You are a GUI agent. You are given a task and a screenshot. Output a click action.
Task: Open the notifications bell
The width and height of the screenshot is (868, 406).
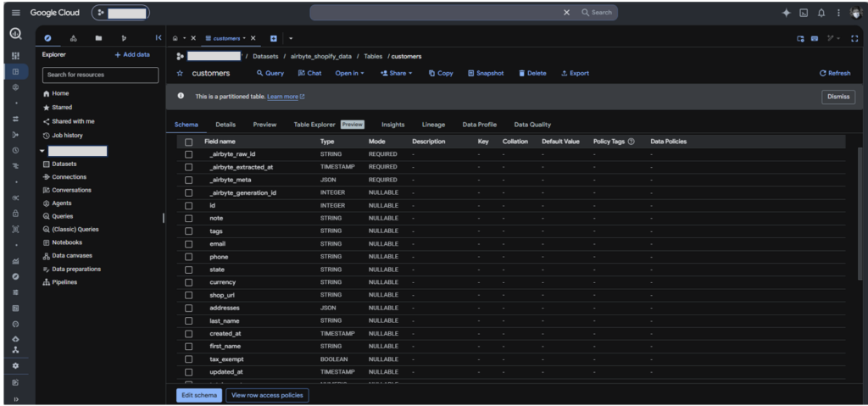[821, 13]
